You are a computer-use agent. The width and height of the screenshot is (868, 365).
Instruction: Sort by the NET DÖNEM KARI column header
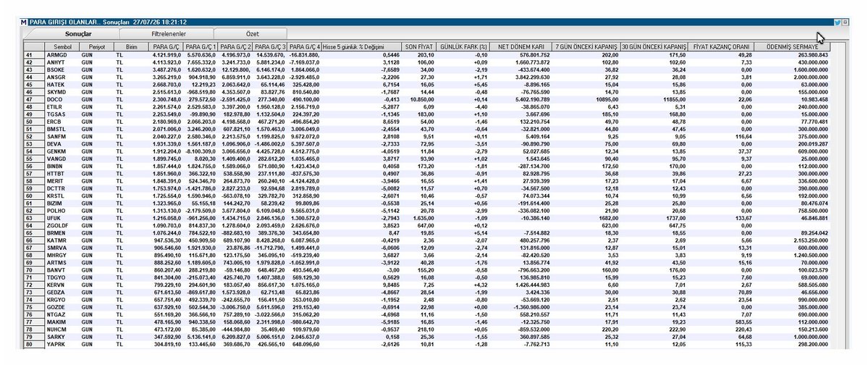521,47
